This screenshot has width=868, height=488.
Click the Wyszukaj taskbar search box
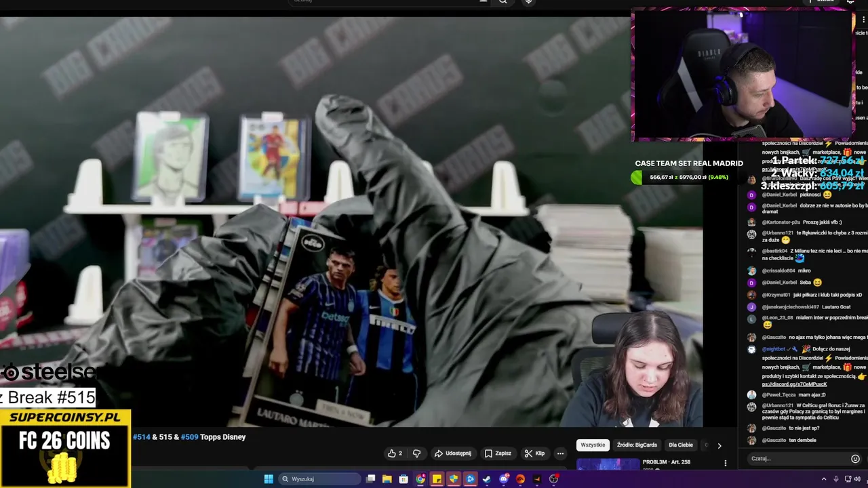[319, 479]
